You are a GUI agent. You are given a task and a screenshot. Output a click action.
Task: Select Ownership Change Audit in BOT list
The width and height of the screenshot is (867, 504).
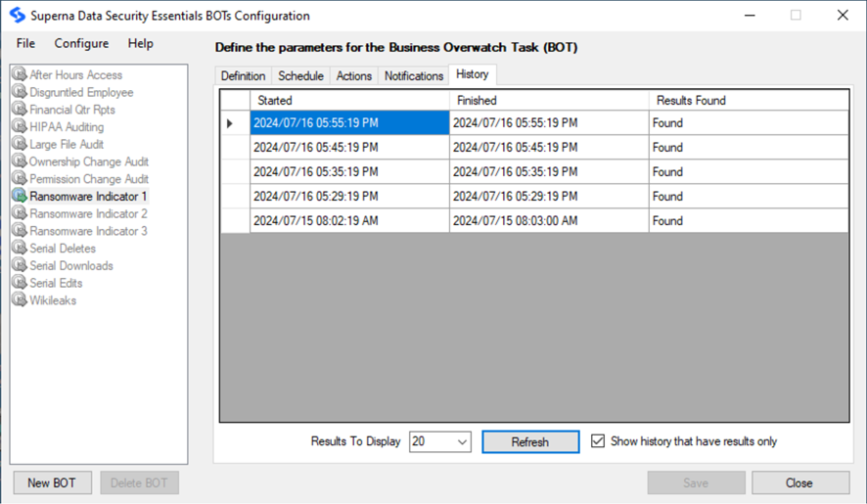(x=89, y=161)
